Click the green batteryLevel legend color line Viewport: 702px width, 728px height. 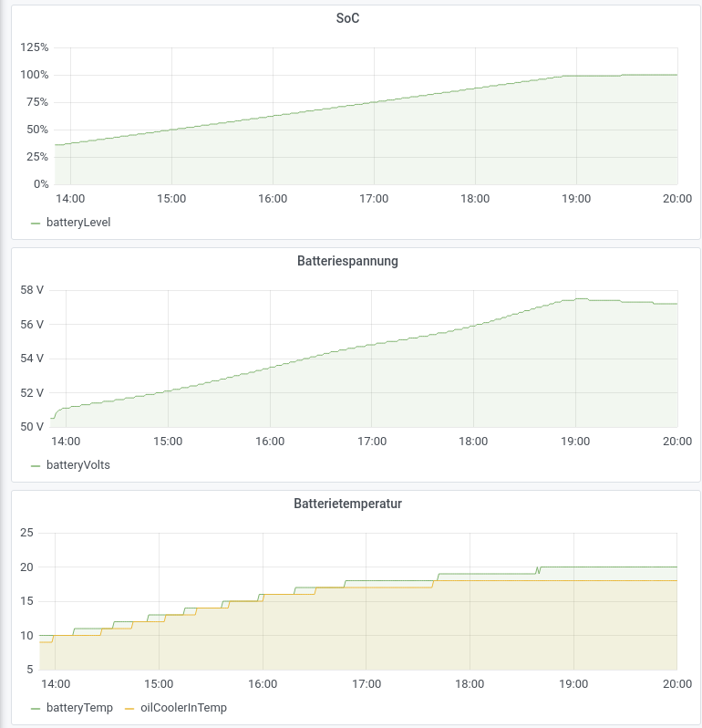36,222
